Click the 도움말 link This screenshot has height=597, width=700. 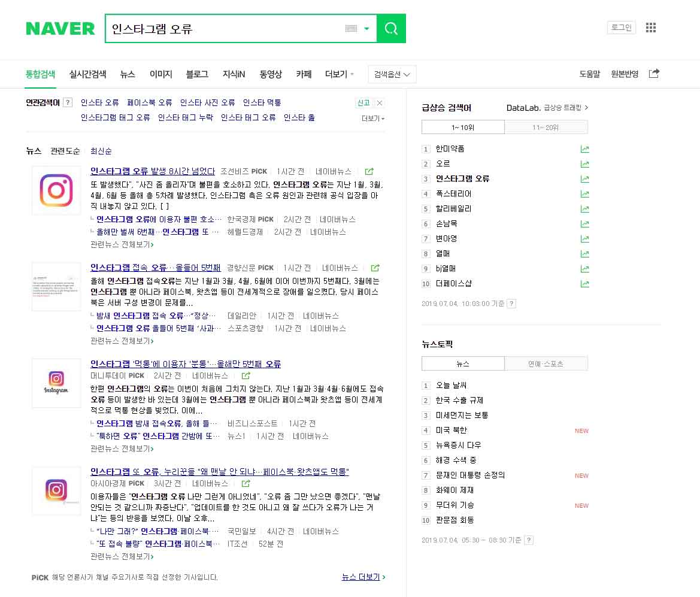point(590,74)
